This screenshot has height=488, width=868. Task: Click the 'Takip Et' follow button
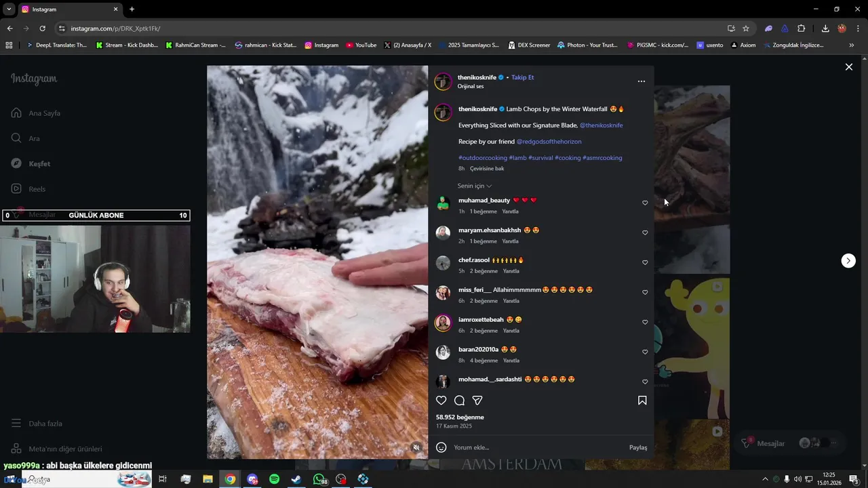522,77
